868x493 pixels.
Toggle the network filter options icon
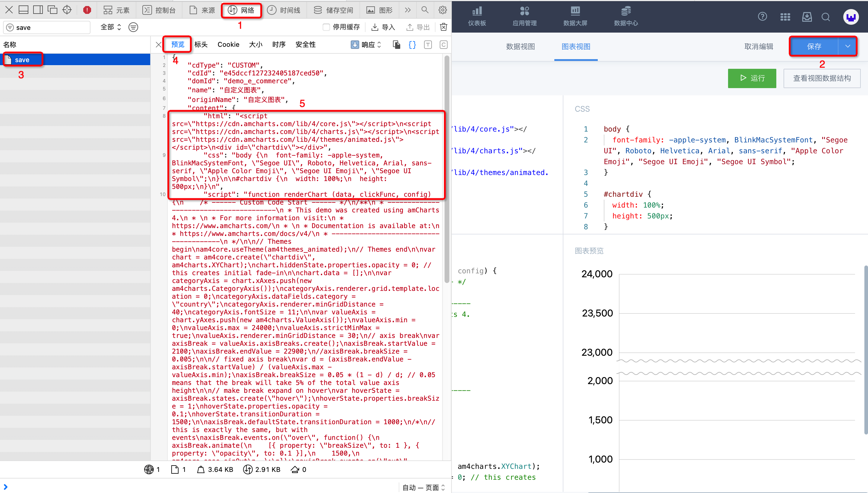(x=133, y=27)
